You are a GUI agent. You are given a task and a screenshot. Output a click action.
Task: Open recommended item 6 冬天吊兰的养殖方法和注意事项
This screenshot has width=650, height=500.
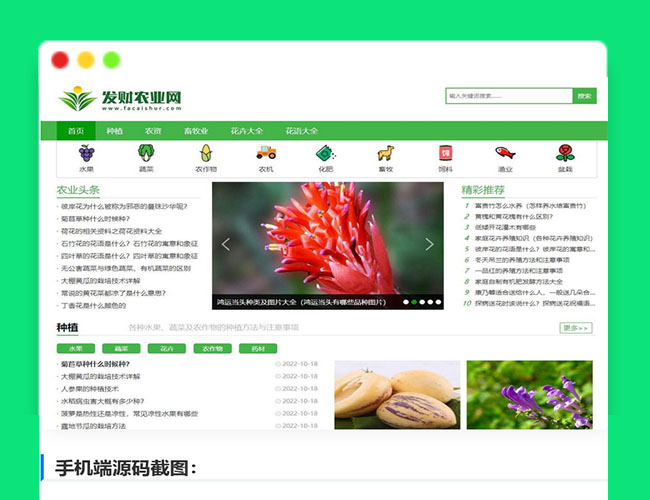click(x=522, y=260)
